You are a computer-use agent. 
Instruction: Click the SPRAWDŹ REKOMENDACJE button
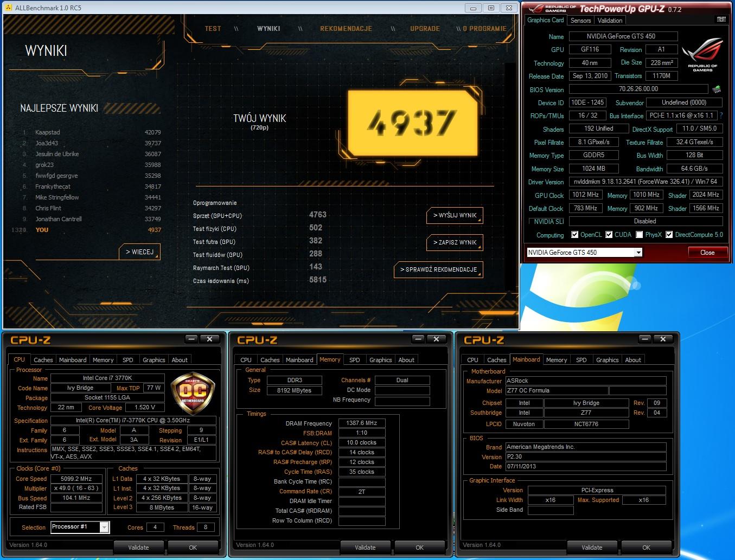point(438,269)
